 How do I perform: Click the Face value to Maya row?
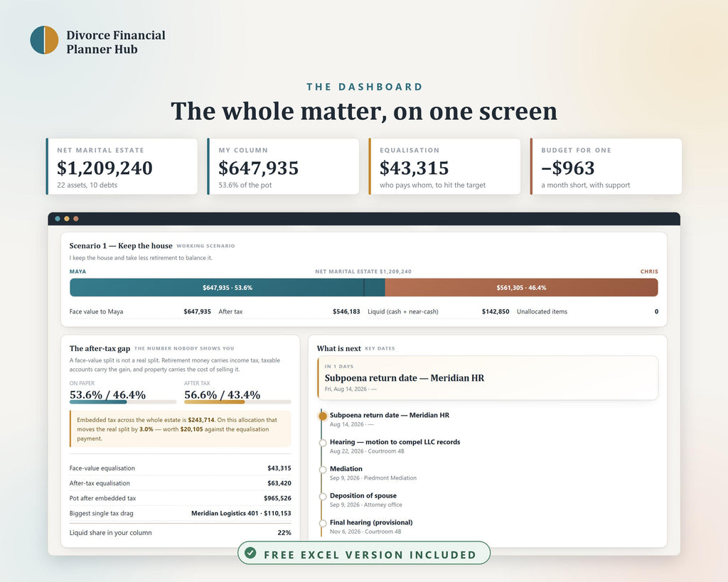point(140,311)
